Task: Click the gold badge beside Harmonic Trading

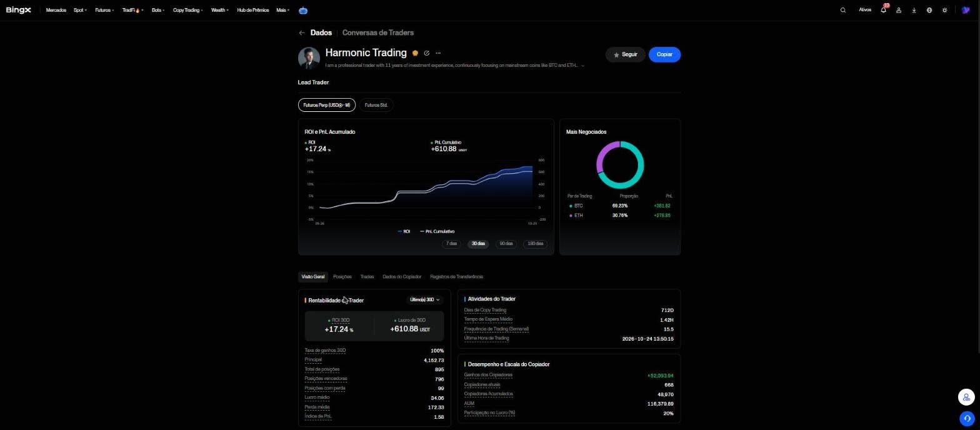Action: click(x=415, y=53)
